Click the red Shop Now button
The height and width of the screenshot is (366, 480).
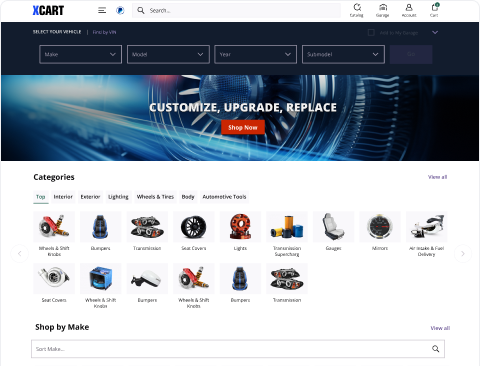(243, 127)
